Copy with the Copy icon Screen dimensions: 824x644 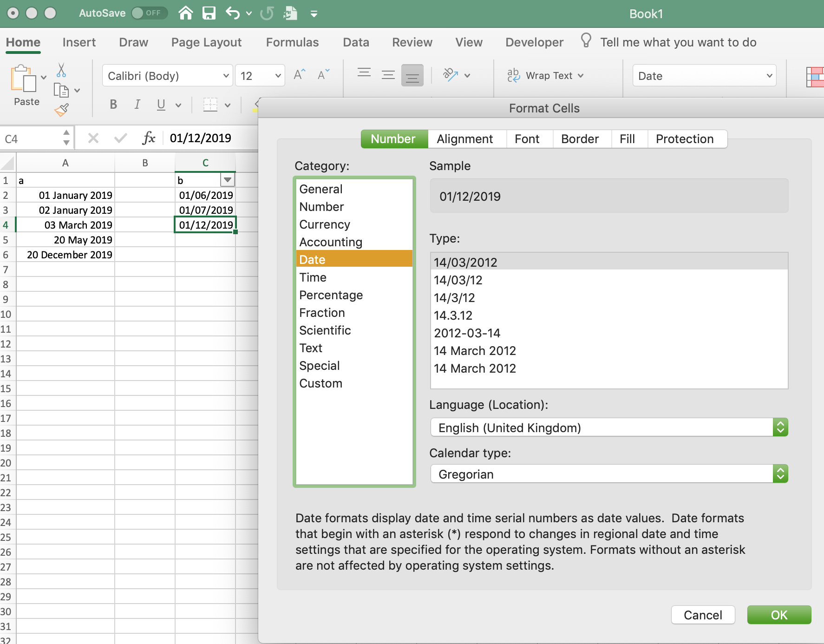pos(61,90)
